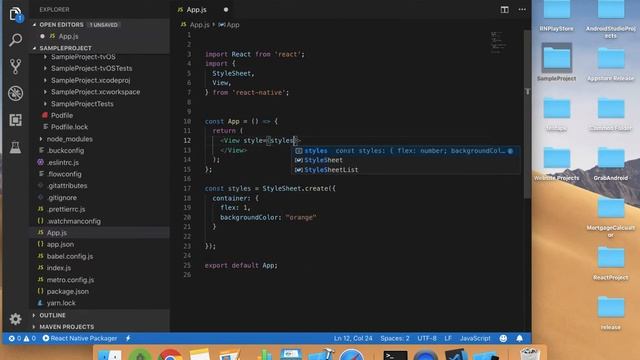Change language mode via JavaScript
The height and width of the screenshot is (360, 640).
pos(475,338)
